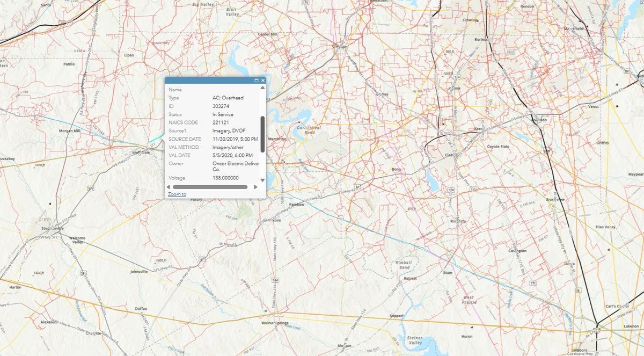Click the 'VAL METHOD' field label
Viewport: 644px width, 356px height.
point(184,147)
